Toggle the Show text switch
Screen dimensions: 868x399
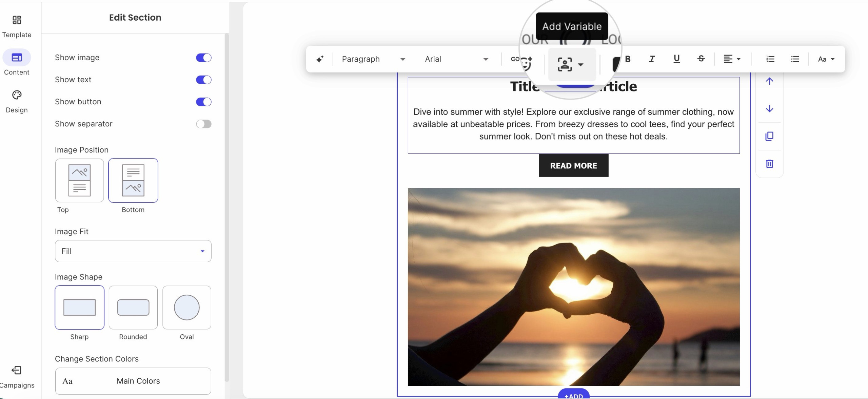pos(203,80)
